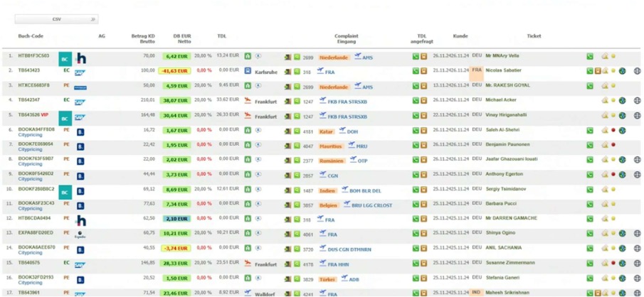Open the CSV export dropdown

point(57,19)
